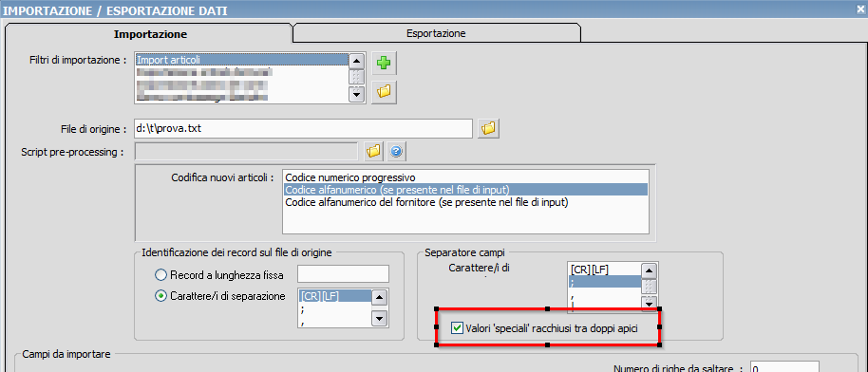Browse for the source file d:\t\prova.txt
The width and height of the screenshot is (868, 372).
488,128
